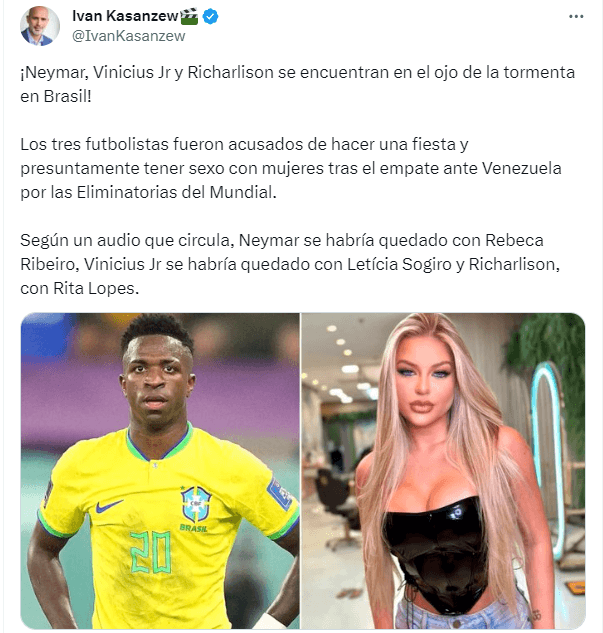The image size is (603, 633).
Task: Open the three-dot more options menu
Action: 576,17
